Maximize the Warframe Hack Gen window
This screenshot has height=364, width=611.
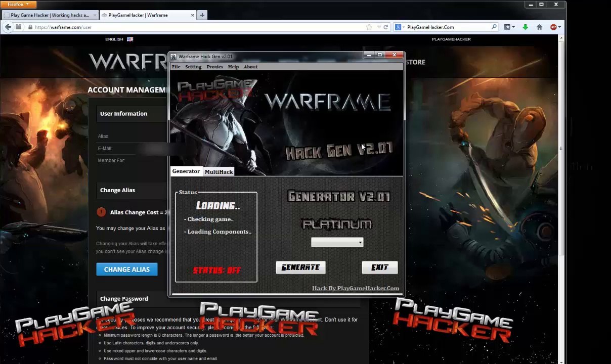[380, 55]
